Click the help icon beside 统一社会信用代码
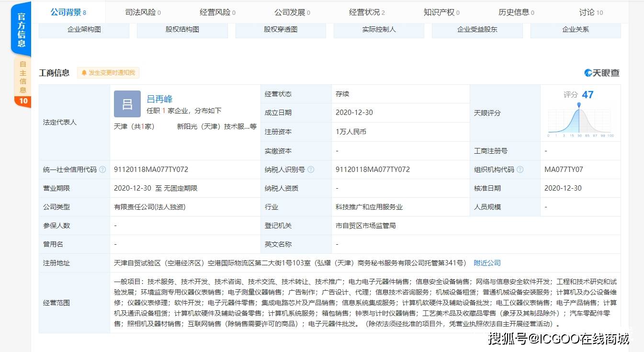This screenshot has height=352, width=644. pyautogui.click(x=102, y=170)
